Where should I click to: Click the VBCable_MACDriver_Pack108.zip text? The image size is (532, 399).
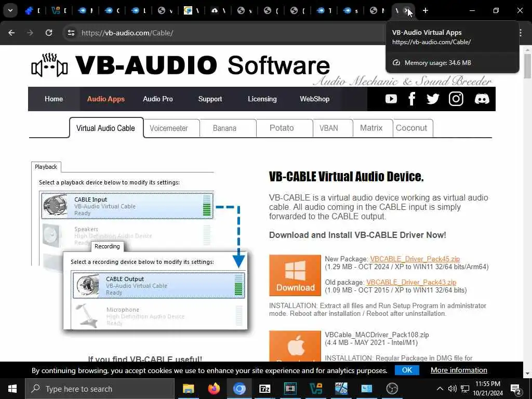pyautogui.click(x=377, y=335)
